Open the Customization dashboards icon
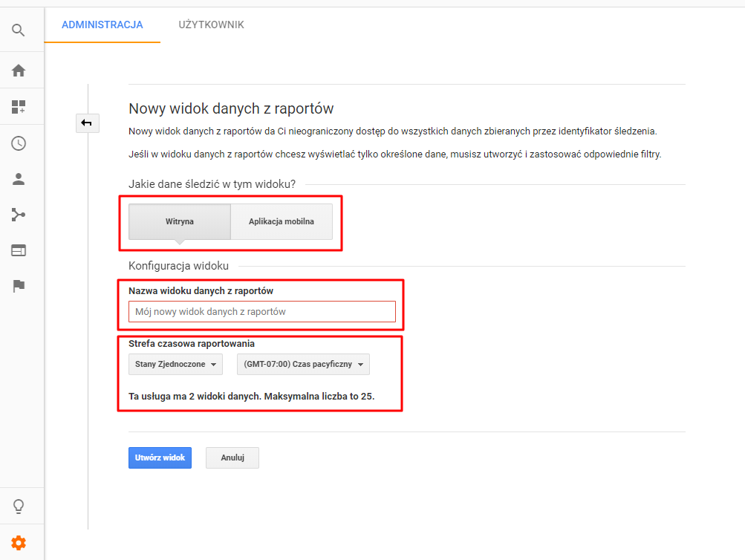 (19, 107)
